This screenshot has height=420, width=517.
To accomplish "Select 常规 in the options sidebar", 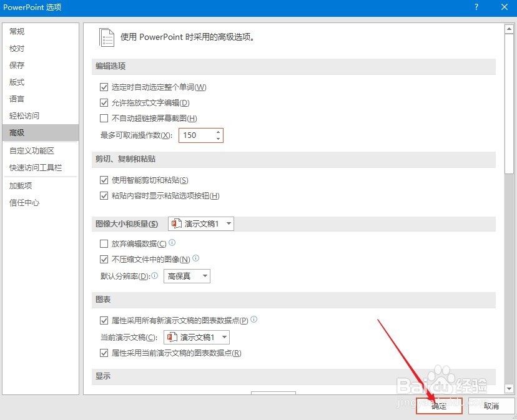I will click(x=41, y=31).
